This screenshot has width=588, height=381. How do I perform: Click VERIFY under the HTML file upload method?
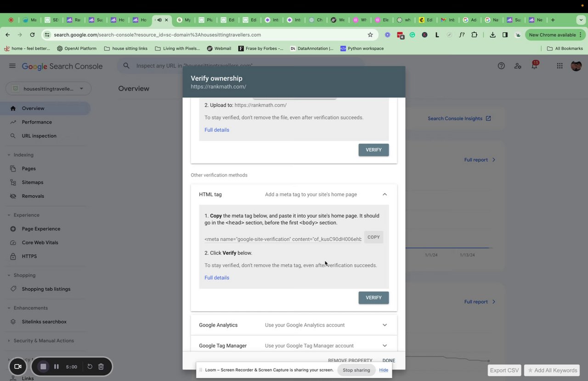(373, 150)
